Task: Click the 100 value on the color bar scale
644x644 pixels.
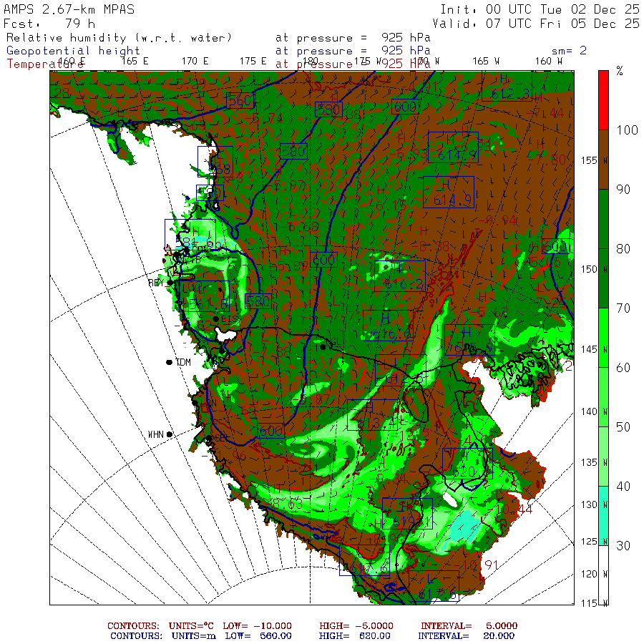Action: click(627, 130)
